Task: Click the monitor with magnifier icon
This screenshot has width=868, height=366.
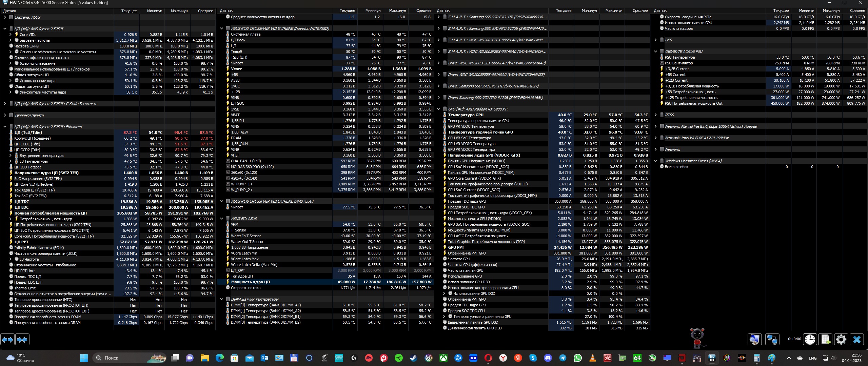Action: point(754,339)
